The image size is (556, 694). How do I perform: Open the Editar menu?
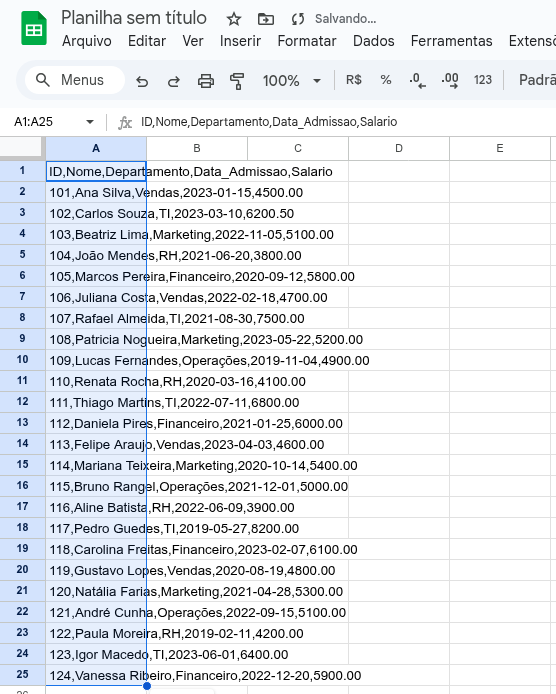(x=147, y=41)
